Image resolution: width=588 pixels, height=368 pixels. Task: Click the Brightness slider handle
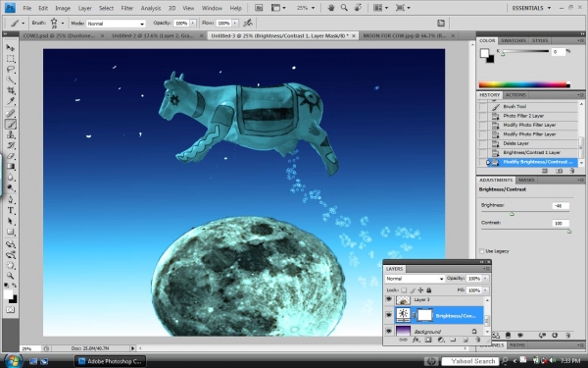pyautogui.click(x=512, y=214)
